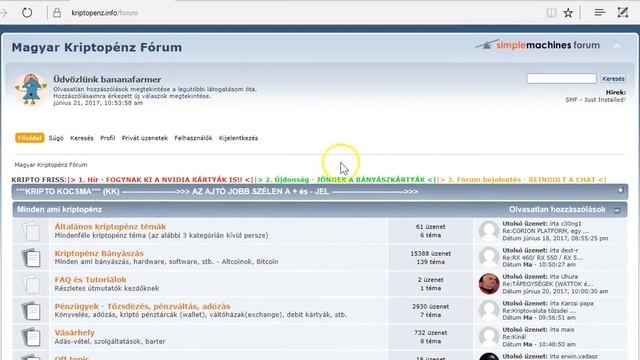Click board icon beside Általános kriptopénz témák

31,231
